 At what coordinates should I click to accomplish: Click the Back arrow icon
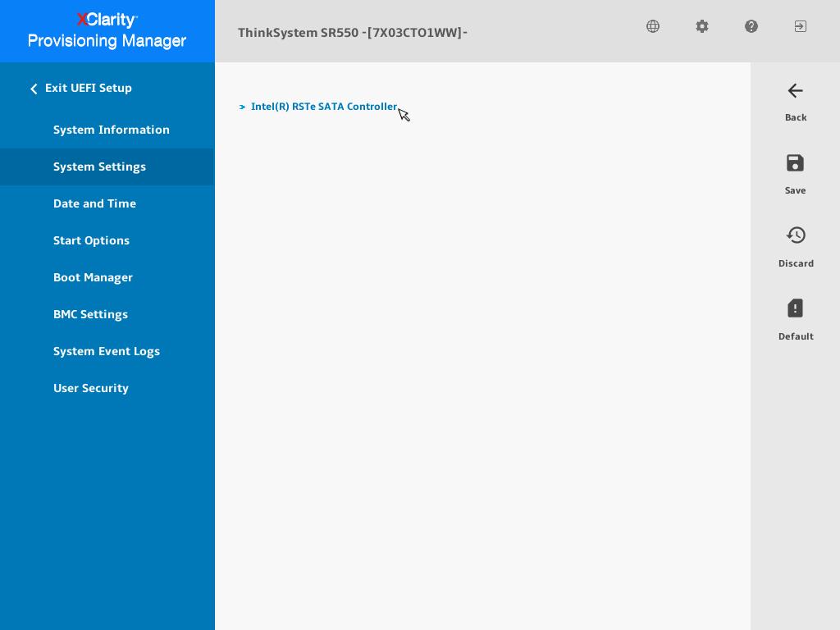tap(795, 91)
